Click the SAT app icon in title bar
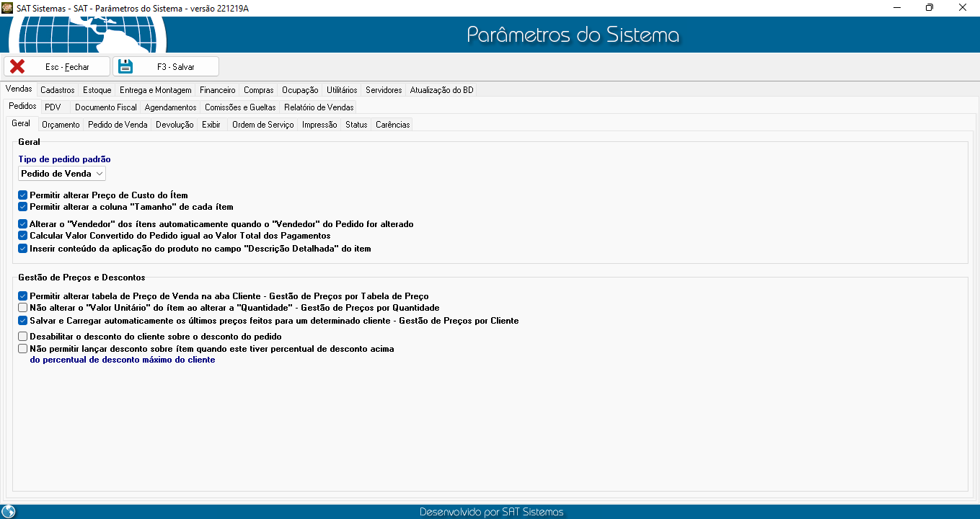The width and height of the screenshot is (980, 519). 7,7
